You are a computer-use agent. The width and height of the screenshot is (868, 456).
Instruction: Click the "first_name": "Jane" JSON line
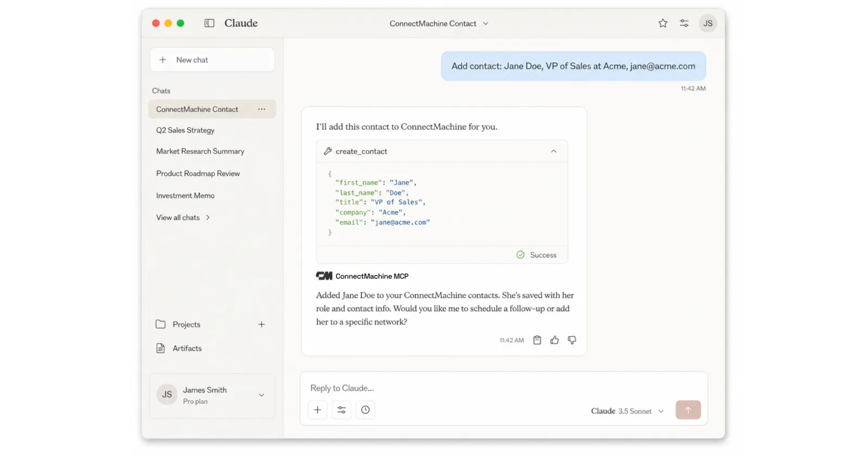click(x=376, y=182)
